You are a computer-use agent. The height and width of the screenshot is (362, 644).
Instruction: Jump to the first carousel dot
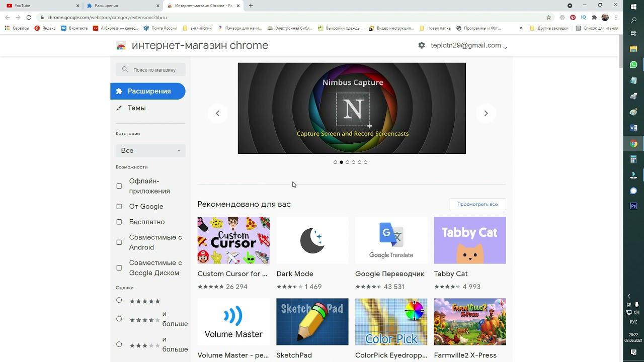coord(336,162)
